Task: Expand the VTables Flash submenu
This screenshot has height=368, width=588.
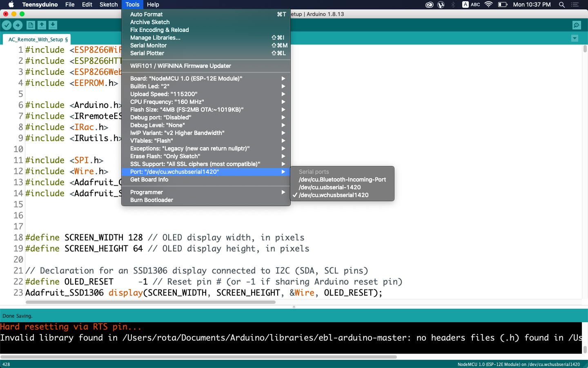Action: pyautogui.click(x=206, y=141)
